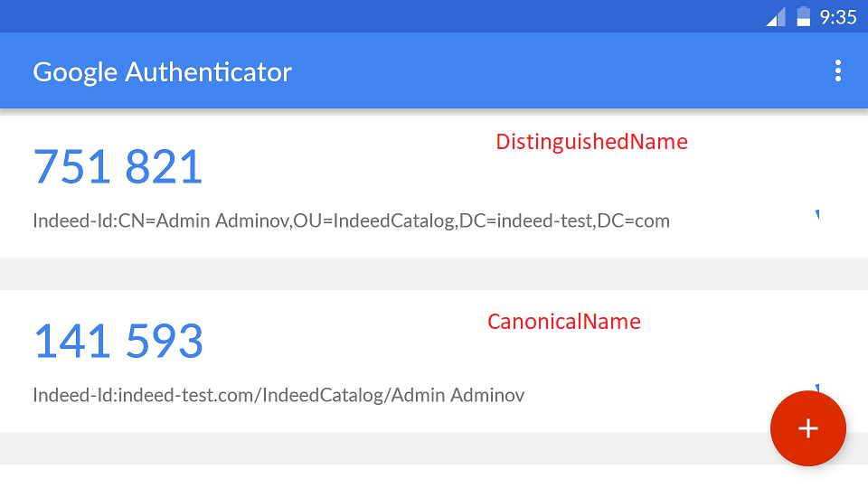Click the 9:35 clock in status bar
This screenshot has width=868, height=488.
838,17
